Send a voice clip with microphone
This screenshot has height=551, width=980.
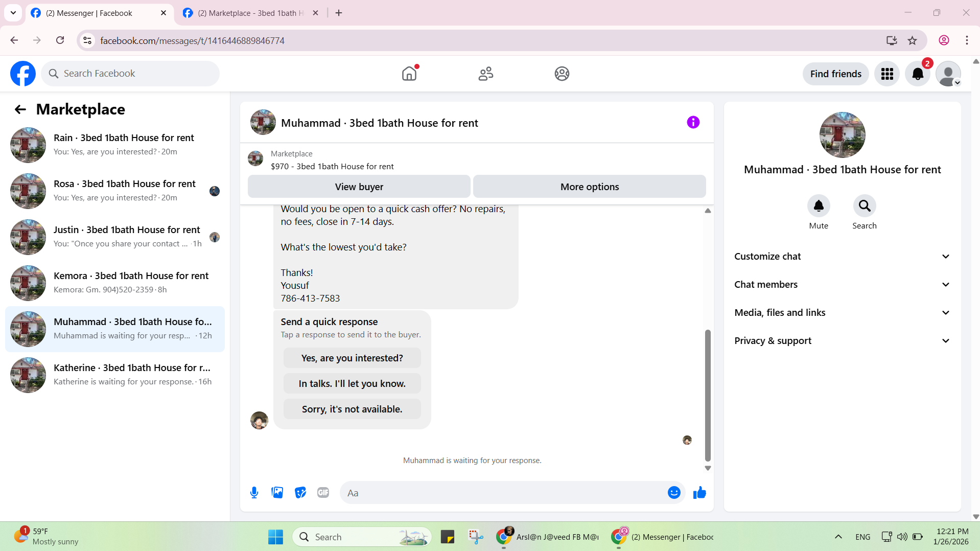(x=254, y=493)
